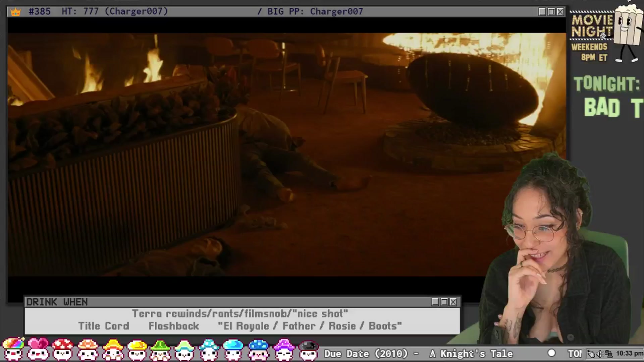Image resolution: width=644 pixels, height=362 pixels.
Task: Close the main movie window
Action: 560,12
